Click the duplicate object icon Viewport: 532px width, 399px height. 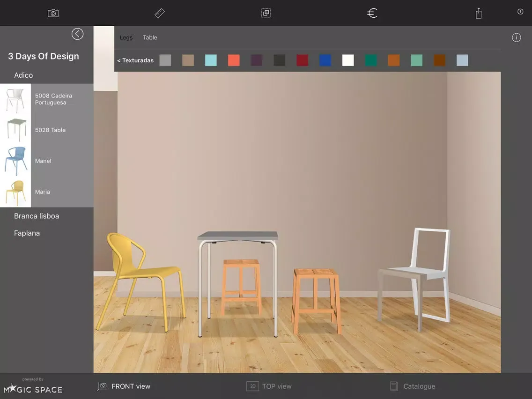coord(266,13)
